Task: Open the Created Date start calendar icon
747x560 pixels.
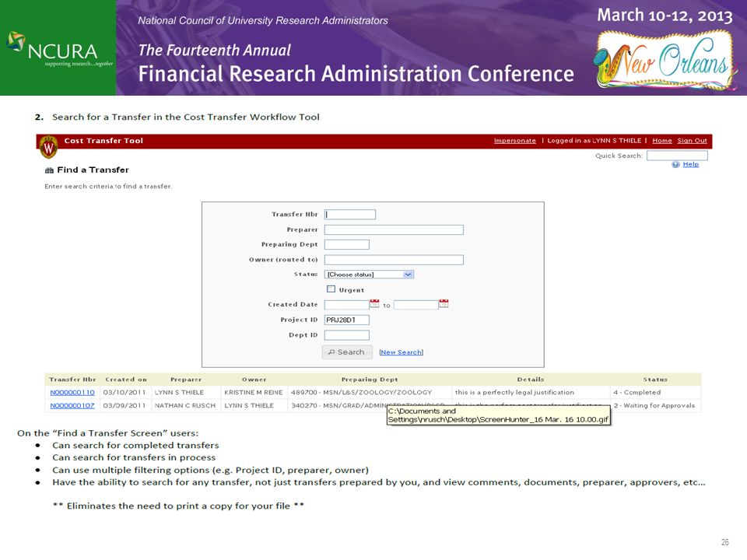Action: tap(374, 304)
